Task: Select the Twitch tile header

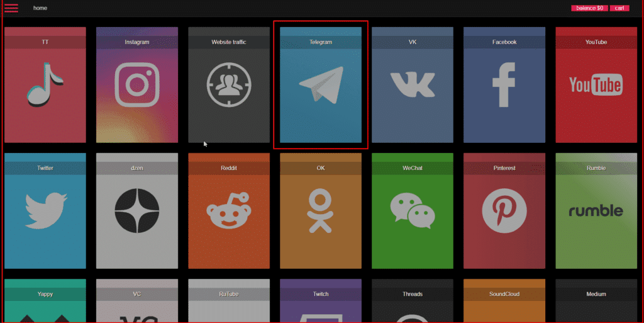Action: tap(321, 294)
